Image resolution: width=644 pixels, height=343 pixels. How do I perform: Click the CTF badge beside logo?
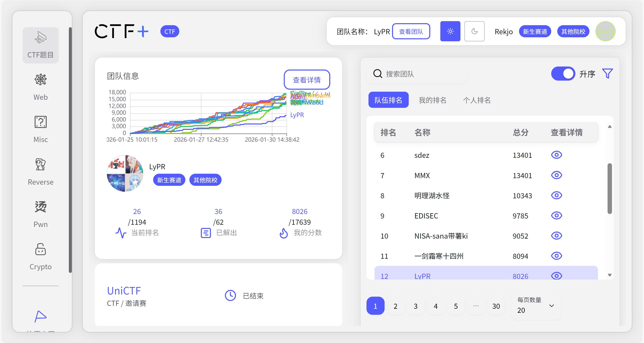170,31
